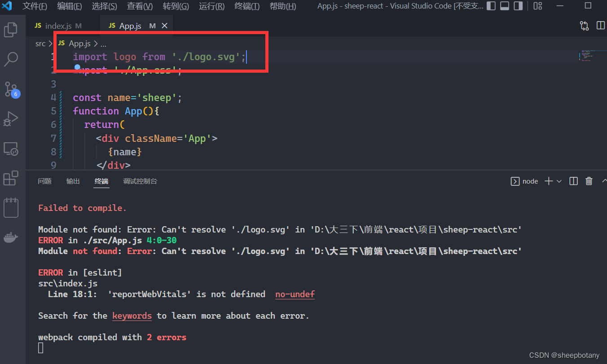This screenshot has width=607, height=364.
Task: Expand the breadcrumb ellipsis symbol segment
Action: click(x=103, y=44)
